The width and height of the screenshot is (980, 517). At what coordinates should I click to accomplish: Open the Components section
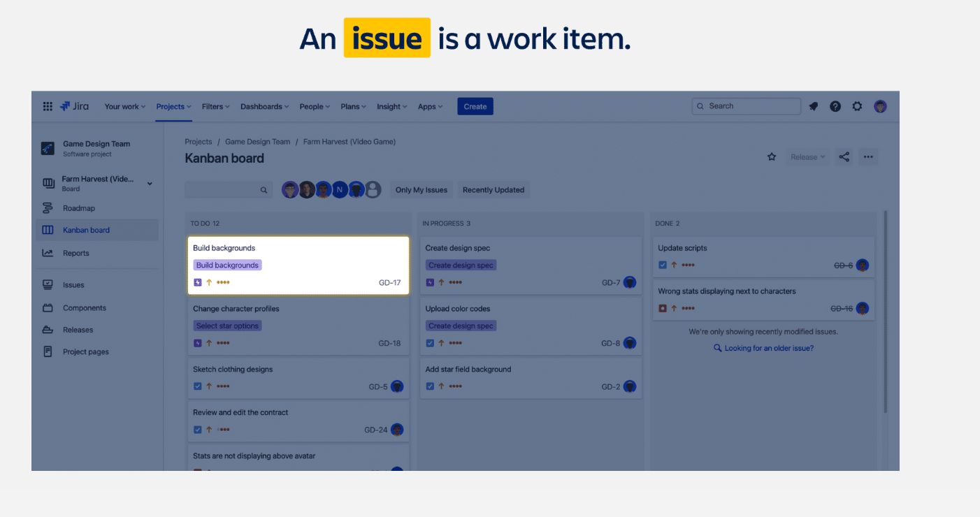tap(83, 307)
